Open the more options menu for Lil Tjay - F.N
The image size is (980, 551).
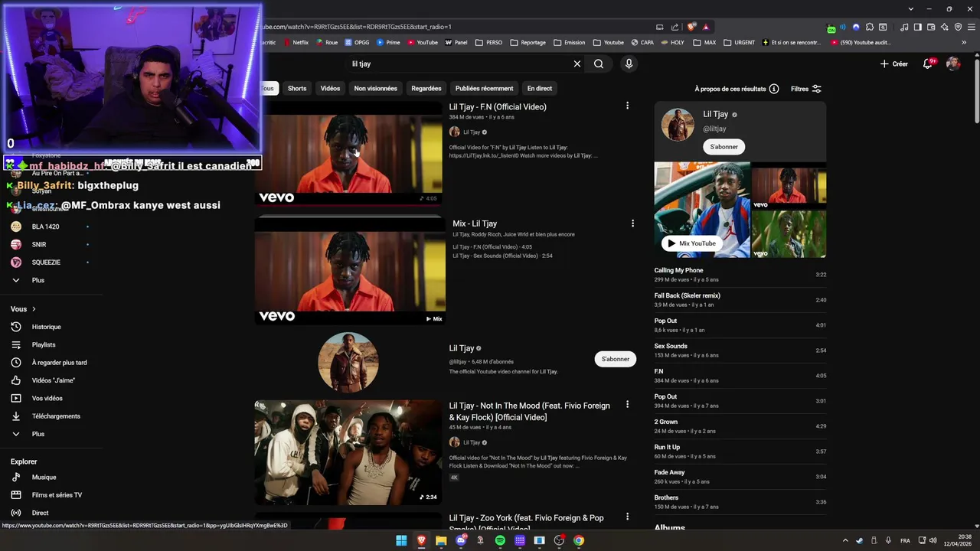(627, 106)
